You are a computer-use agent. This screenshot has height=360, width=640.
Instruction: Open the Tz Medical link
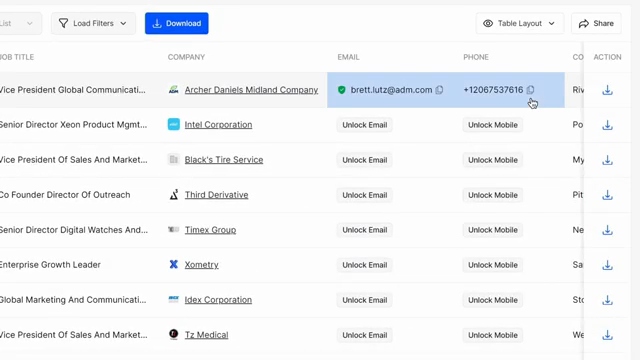(206, 335)
